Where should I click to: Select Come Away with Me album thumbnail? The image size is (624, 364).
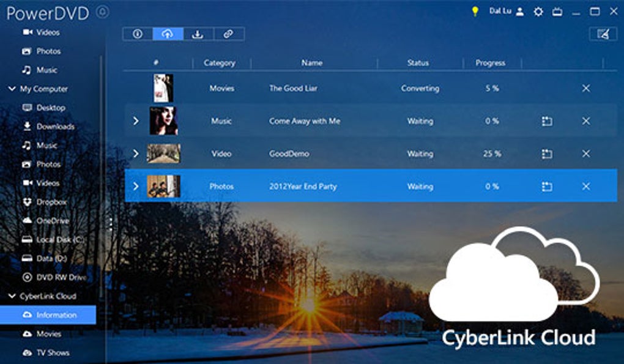(x=163, y=121)
